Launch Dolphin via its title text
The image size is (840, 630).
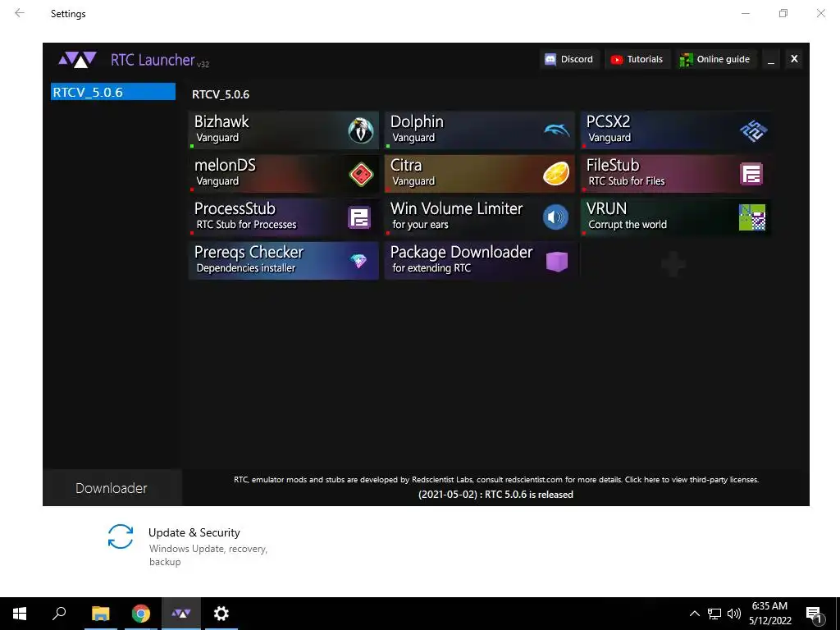pyautogui.click(x=417, y=121)
